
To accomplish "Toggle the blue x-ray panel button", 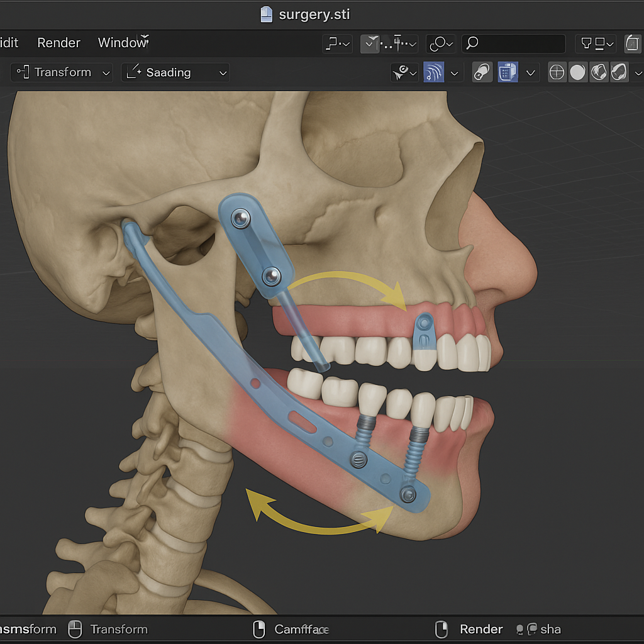I will (508, 72).
